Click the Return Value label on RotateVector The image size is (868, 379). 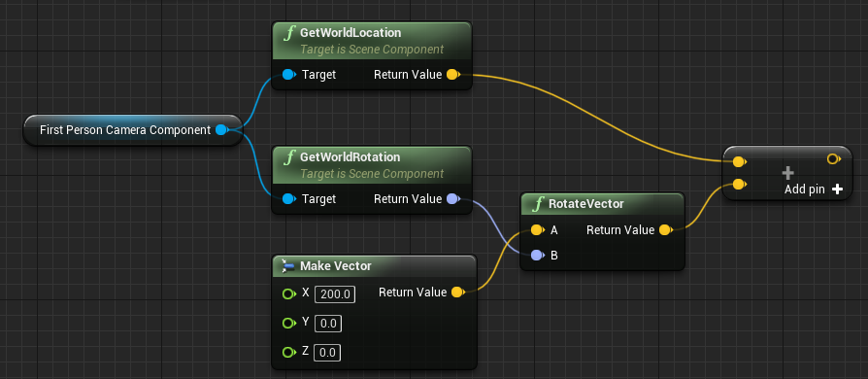620,229
